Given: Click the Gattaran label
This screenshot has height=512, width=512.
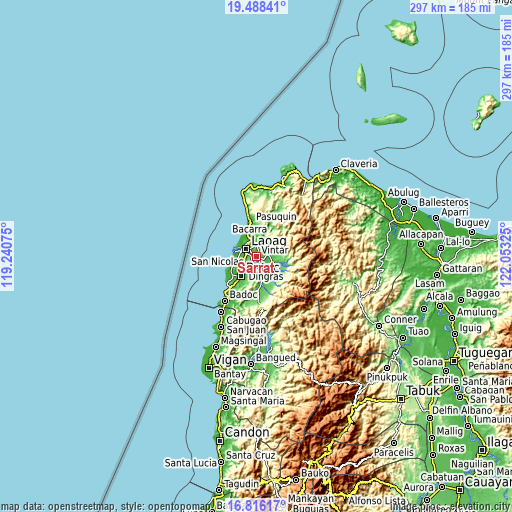Looking at the screenshot, I should 462,269.
